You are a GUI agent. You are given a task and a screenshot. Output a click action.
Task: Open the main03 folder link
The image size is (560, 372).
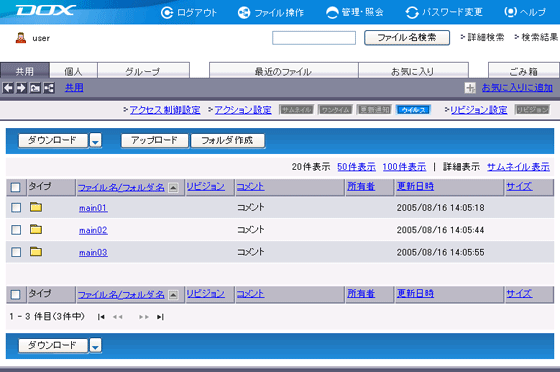93,252
